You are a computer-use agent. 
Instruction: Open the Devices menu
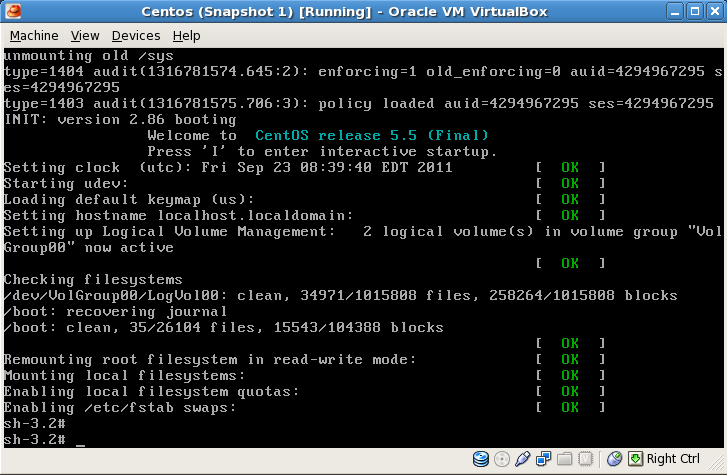click(x=136, y=35)
